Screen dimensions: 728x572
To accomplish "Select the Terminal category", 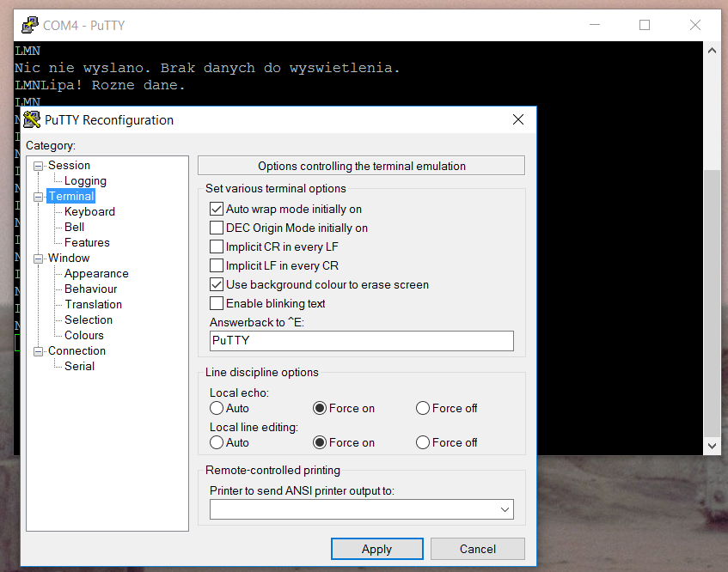I will [71, 196].
